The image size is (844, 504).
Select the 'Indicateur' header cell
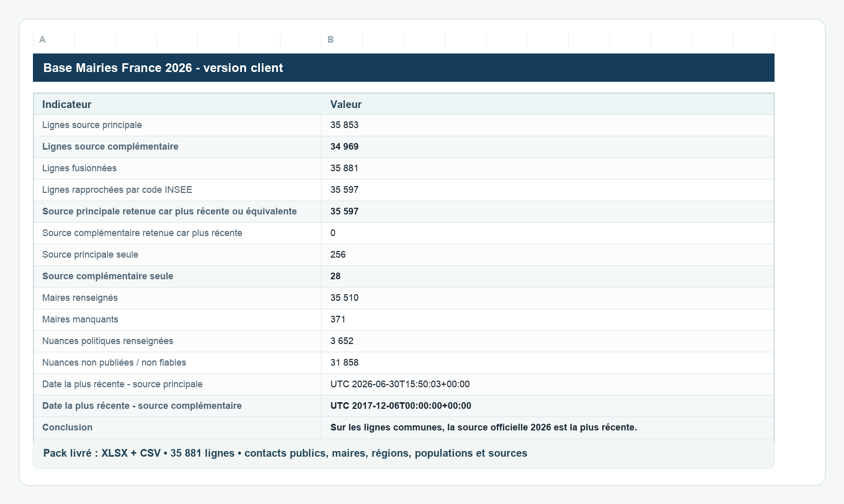178,104
